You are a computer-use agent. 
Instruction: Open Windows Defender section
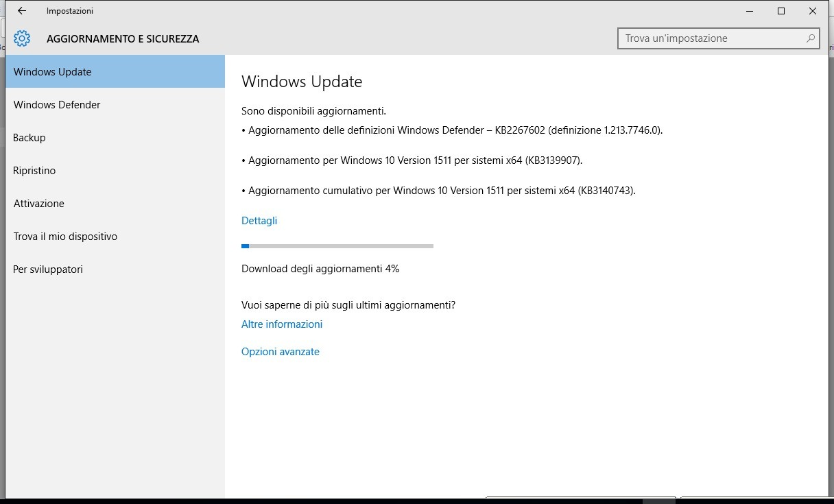click(57, 105)
